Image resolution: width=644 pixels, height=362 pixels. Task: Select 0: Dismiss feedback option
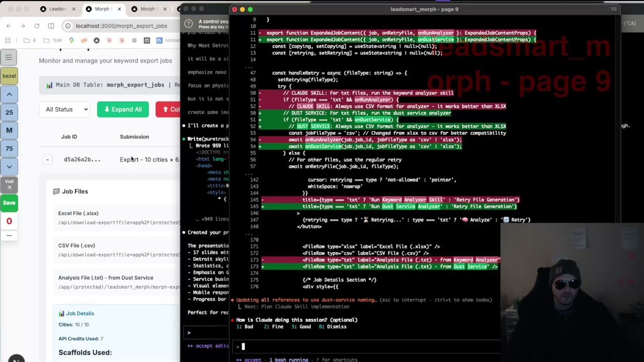333,327
